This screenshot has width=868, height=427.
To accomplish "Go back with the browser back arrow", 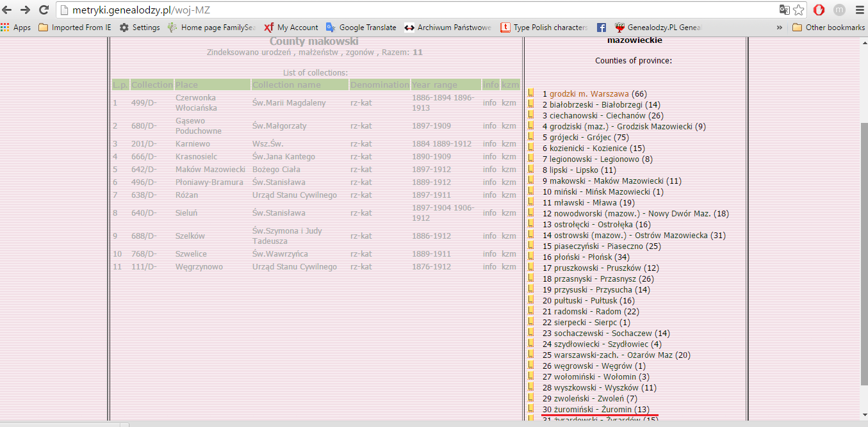I will [x=8, y=10].
